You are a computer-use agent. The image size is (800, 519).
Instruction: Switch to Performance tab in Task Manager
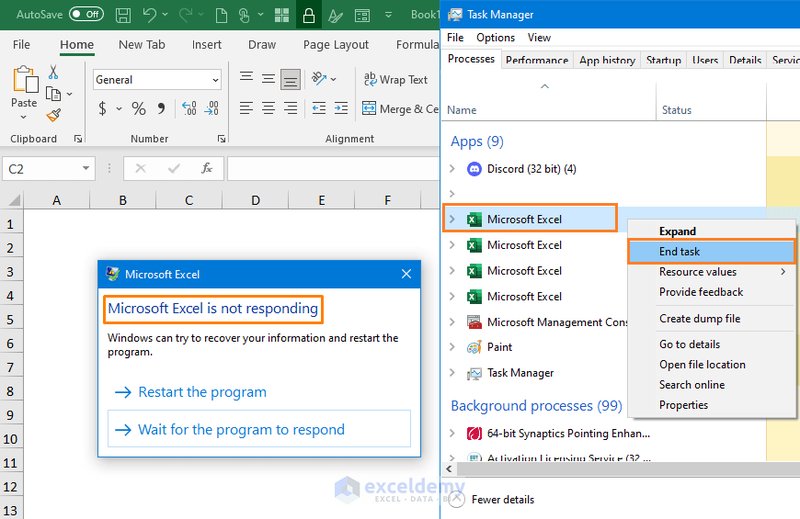coord(537,60)
